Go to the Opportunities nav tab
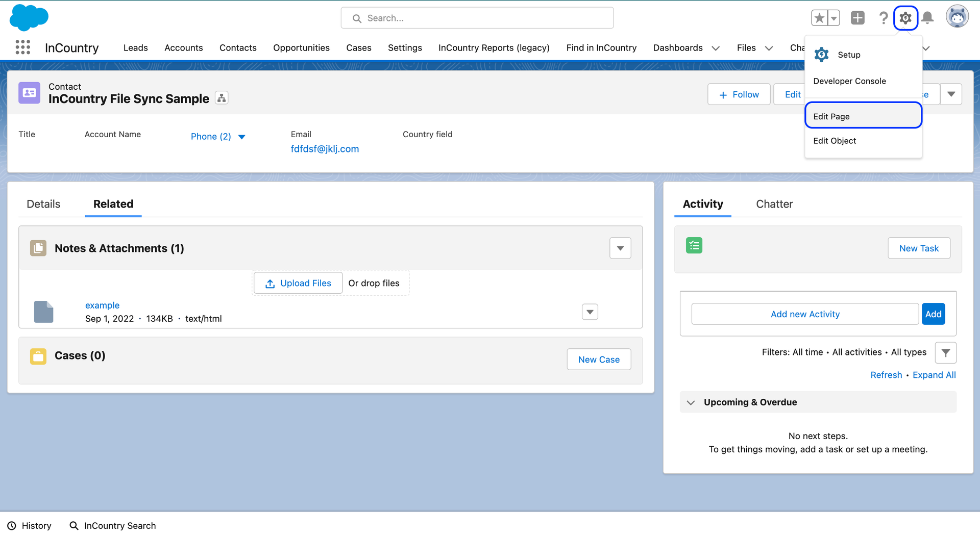This screenshot has width=980, height=537. (x=301, y=48)
